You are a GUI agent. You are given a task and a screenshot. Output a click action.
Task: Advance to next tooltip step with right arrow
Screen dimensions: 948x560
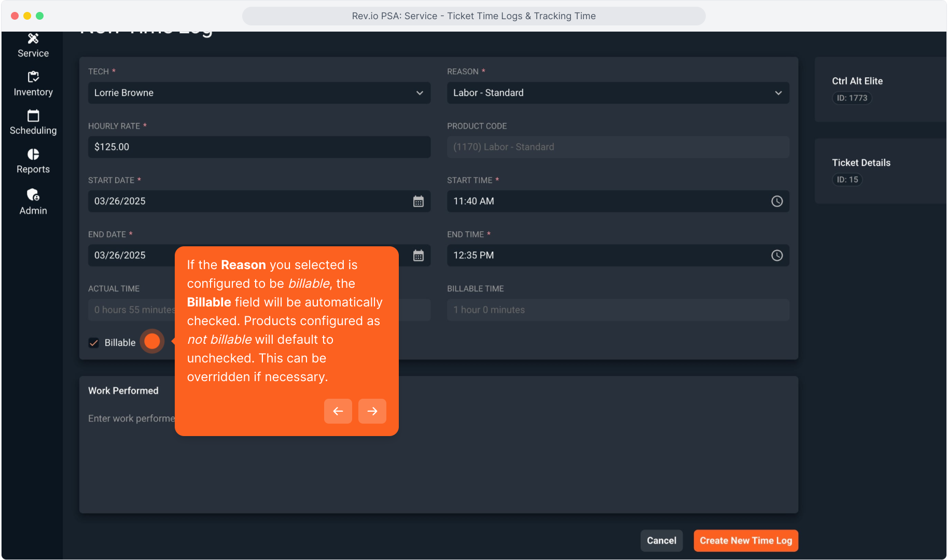pyautogui.click(x=372, y=411)
